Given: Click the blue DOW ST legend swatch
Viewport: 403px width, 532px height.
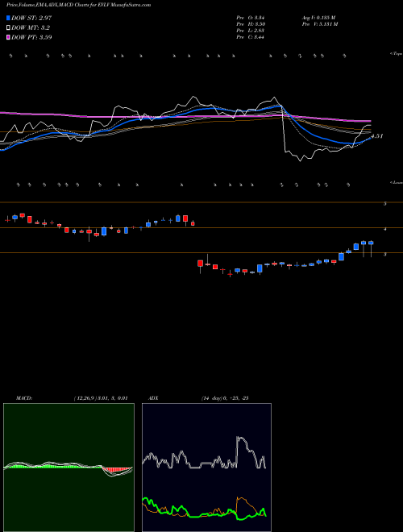Looking at the screenshot, I should (x=8, y=18).
